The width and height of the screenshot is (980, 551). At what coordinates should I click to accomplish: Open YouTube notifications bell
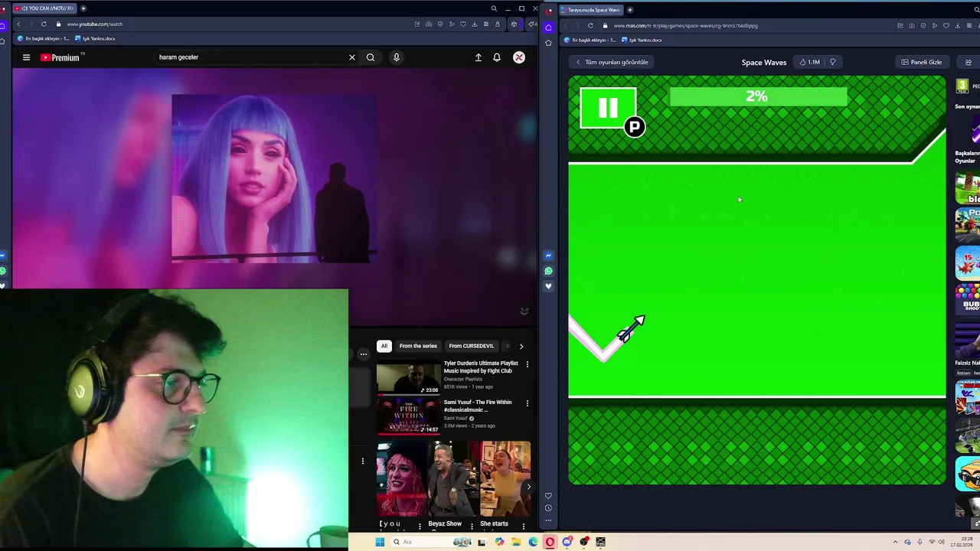point(497,57)
